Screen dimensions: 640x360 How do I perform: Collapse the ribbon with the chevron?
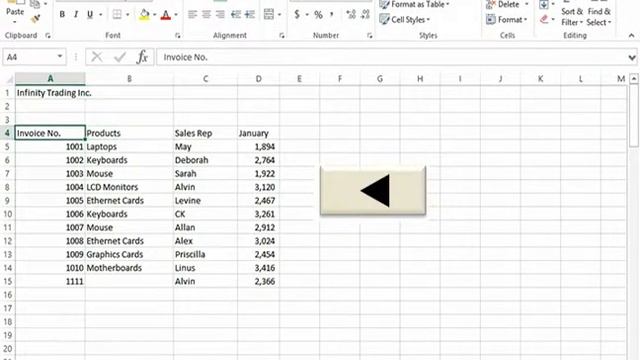point(631,36)
